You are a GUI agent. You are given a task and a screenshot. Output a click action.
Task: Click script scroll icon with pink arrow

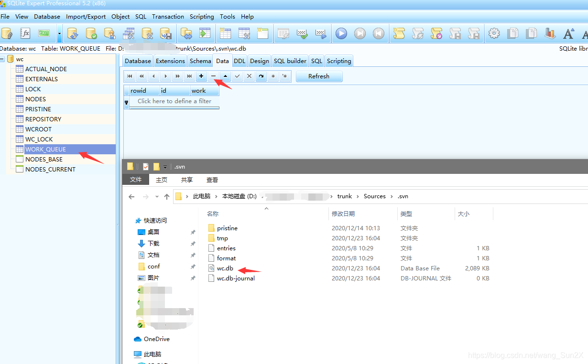436,33
